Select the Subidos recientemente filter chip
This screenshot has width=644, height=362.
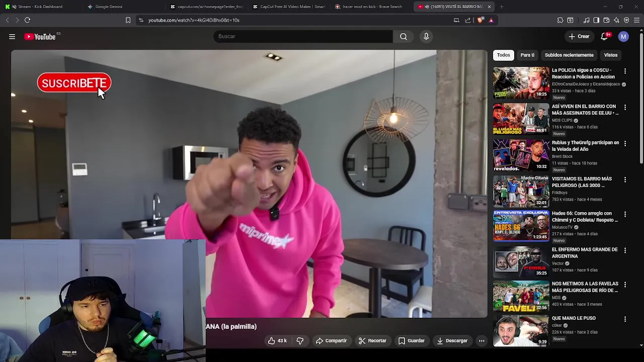pyautogui.click(x=569, y=55)
